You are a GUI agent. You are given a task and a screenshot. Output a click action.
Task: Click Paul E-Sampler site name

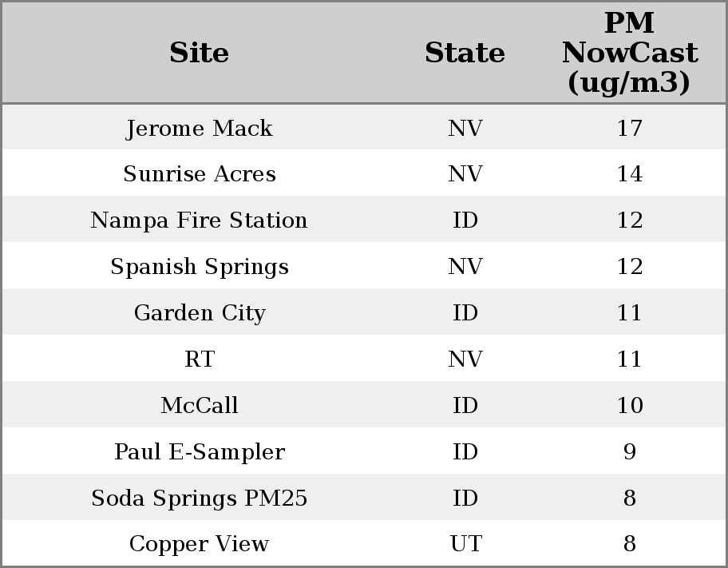click(x=199, y=452)
